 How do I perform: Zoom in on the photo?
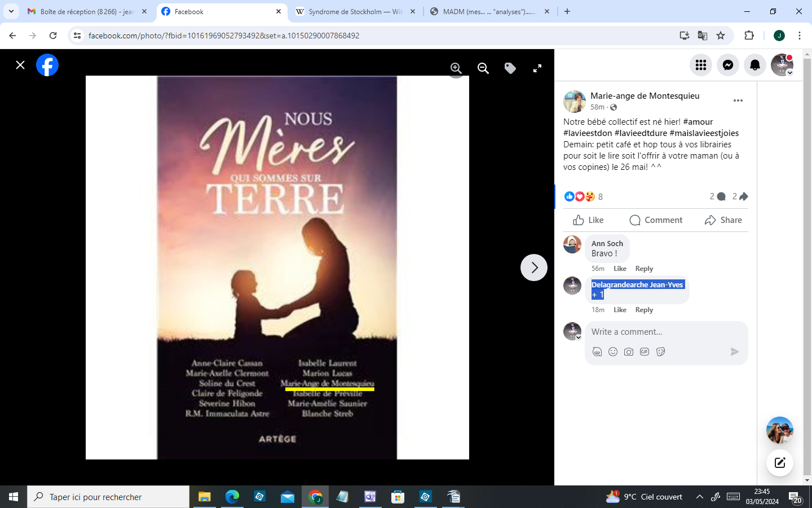click(x=456, y=68)
